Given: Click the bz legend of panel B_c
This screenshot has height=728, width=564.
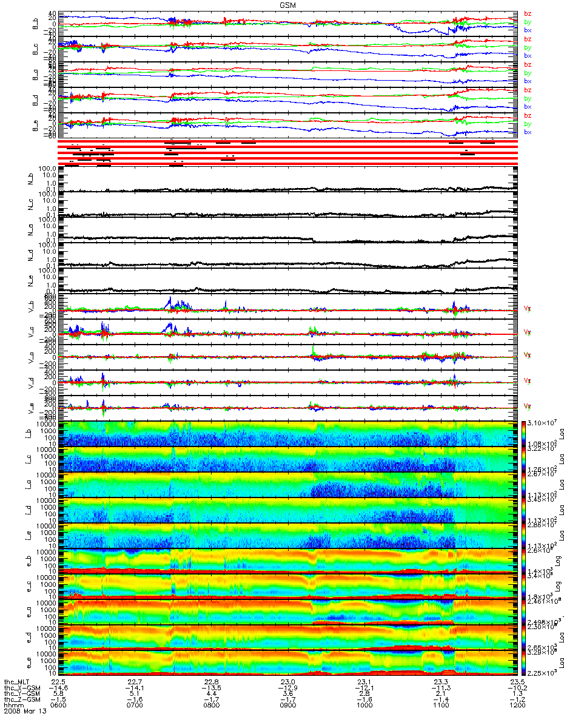Looking at the screenshot, I should pyautogui.click(x=528, y=39).
